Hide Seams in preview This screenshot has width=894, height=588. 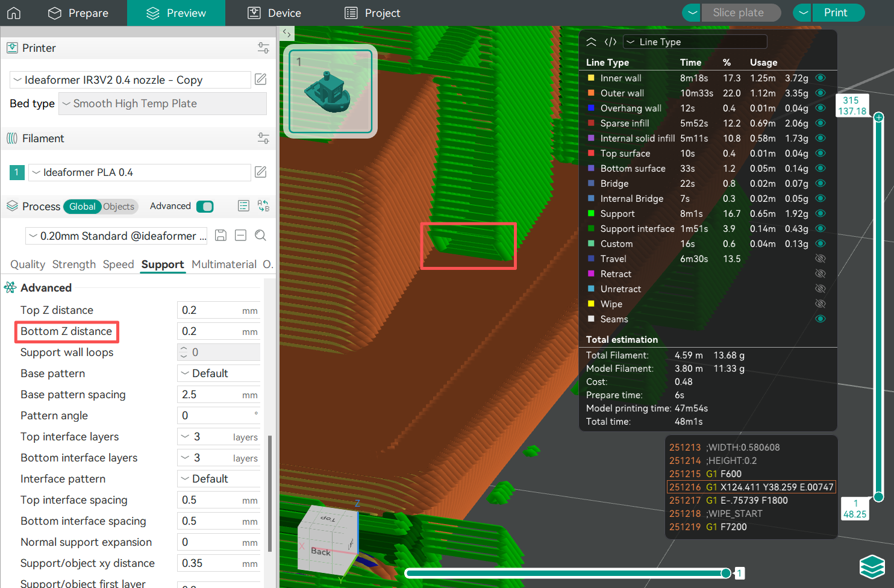coord(820,319)
